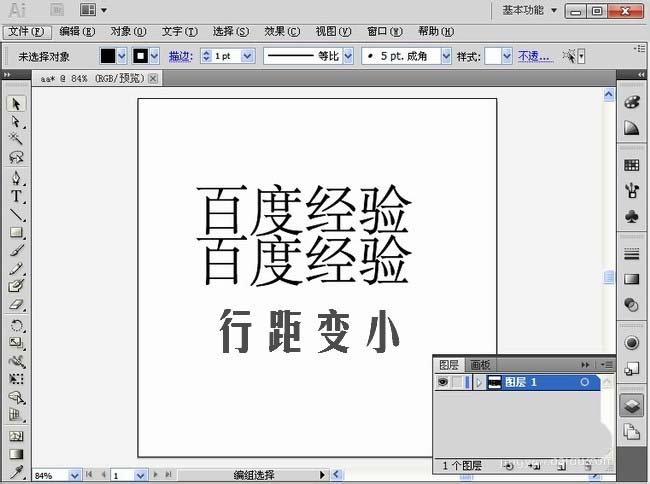Select the Magic Wand tool
The image size is (650, 484).
[x=16, y=138]
